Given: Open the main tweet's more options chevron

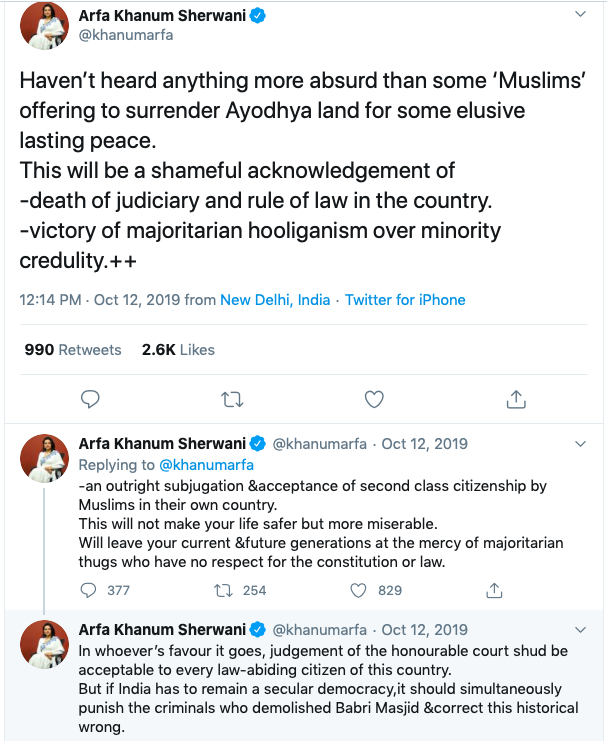Looking at the screenshot, I should pyautogui.click(x=581, y=16).
